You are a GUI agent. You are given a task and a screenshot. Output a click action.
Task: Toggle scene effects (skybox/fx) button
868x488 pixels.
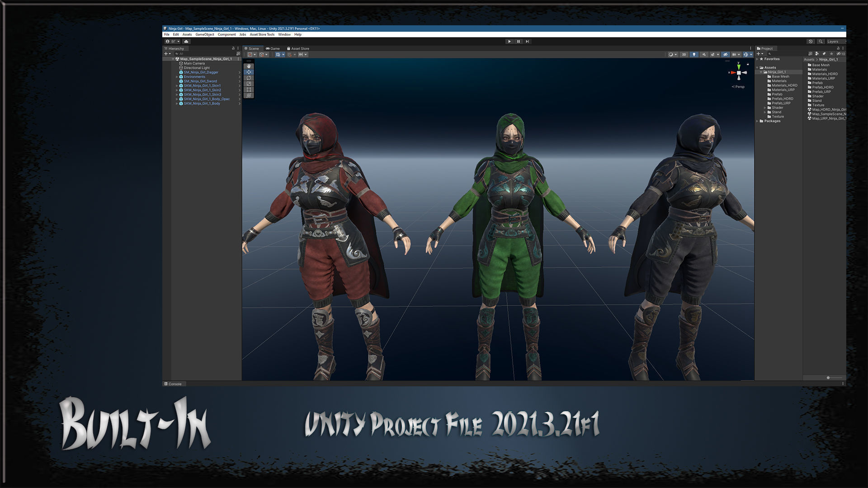click(x=712, y=55)
